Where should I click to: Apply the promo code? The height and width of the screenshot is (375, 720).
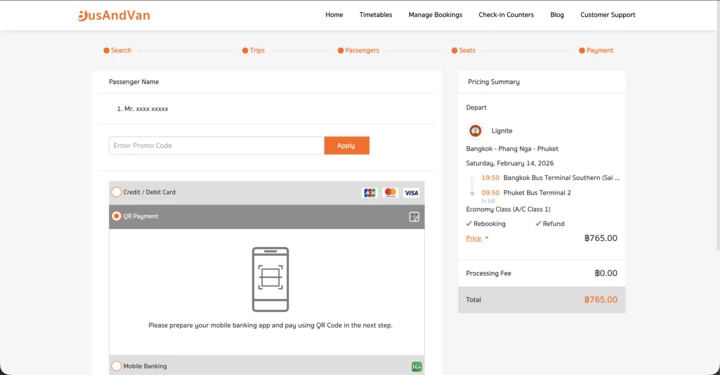[347, 146]
